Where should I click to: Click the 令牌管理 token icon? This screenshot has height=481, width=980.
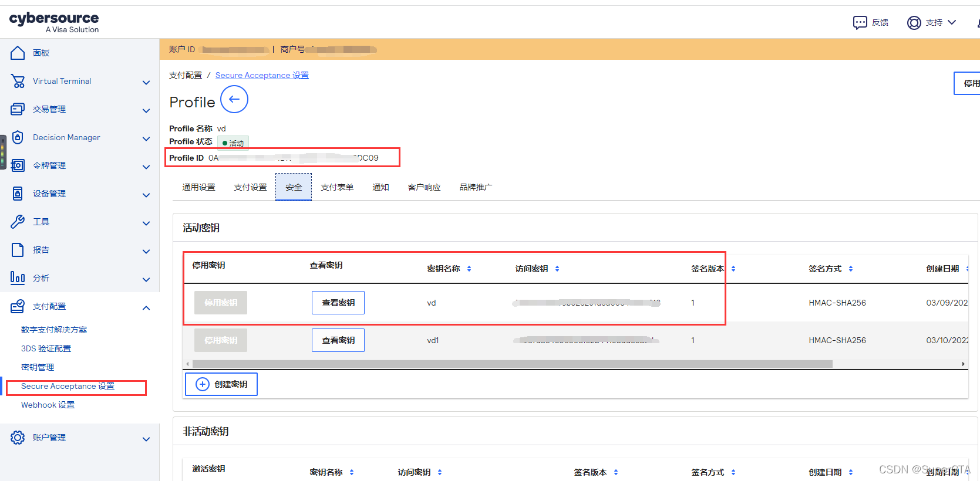[18, 165]
